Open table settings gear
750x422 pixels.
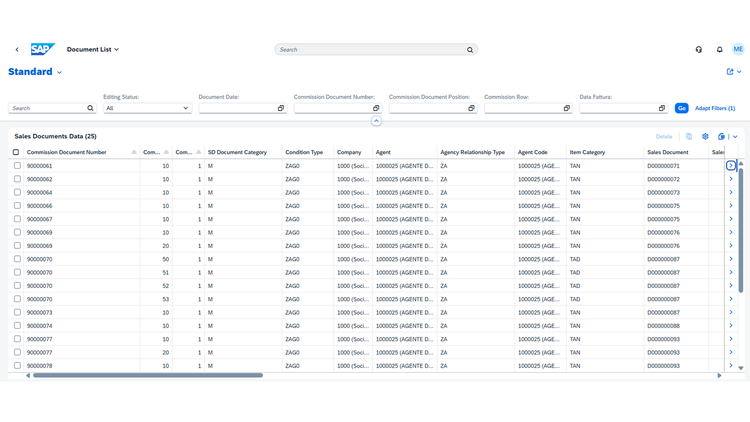click(705, 136)
